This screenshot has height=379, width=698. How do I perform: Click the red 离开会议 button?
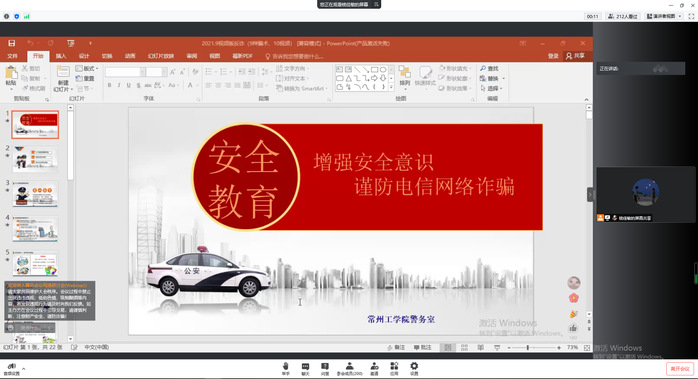(x=680, y=369)
